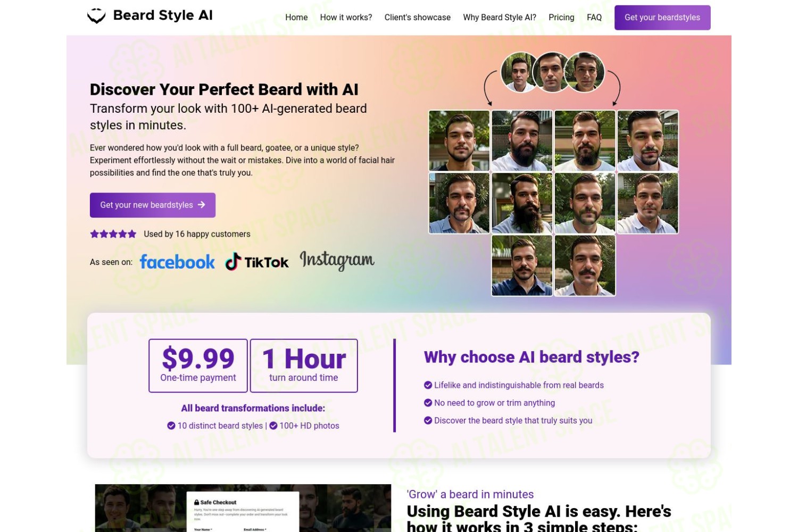Open Why Beard Style AI? link
This screenshot has height=532, width=798.
[500, 18]
